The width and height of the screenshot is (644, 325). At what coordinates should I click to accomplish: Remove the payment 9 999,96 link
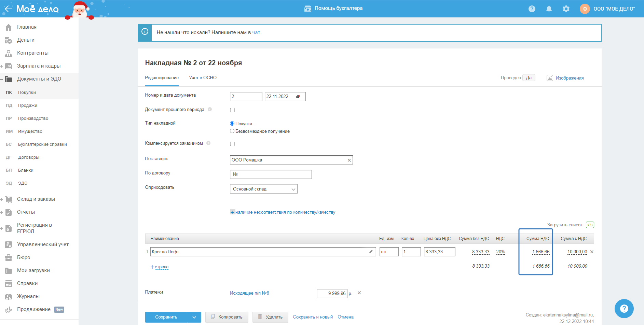(359, 293)
